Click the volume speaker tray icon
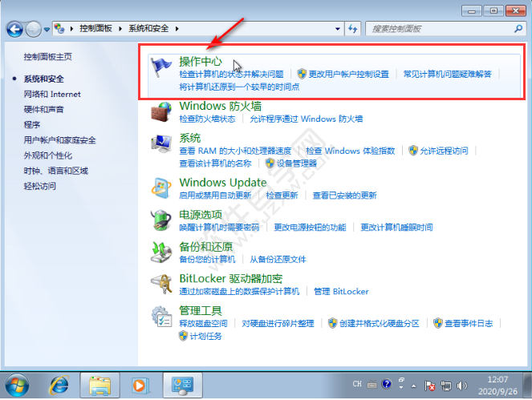This screenshot has width=532, height=400. (x=461, y=386)
